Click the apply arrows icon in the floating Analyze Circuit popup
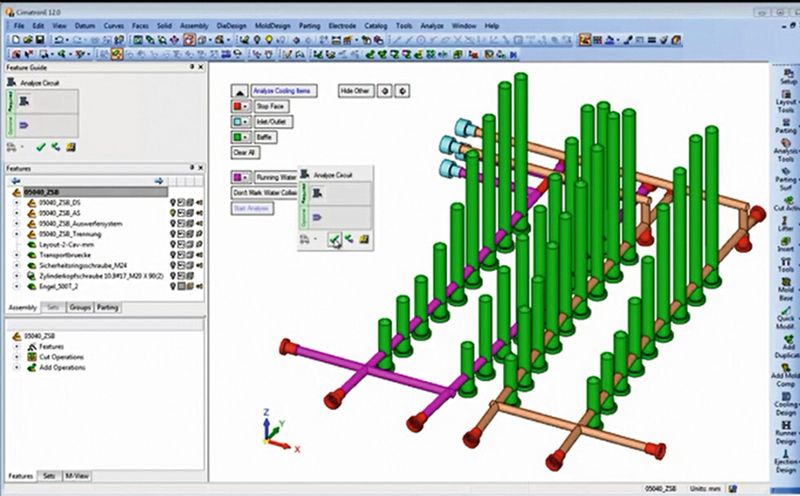 coord(349,239)
